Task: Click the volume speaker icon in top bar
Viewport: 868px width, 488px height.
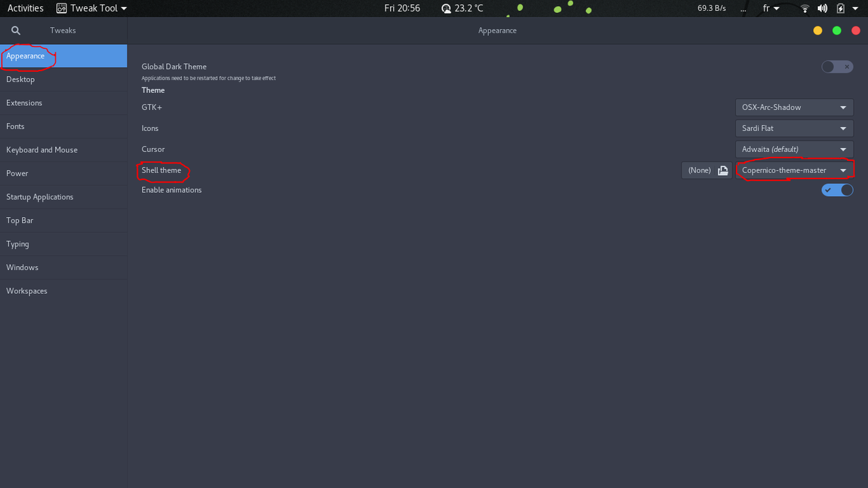Action: tap(822, 8)
